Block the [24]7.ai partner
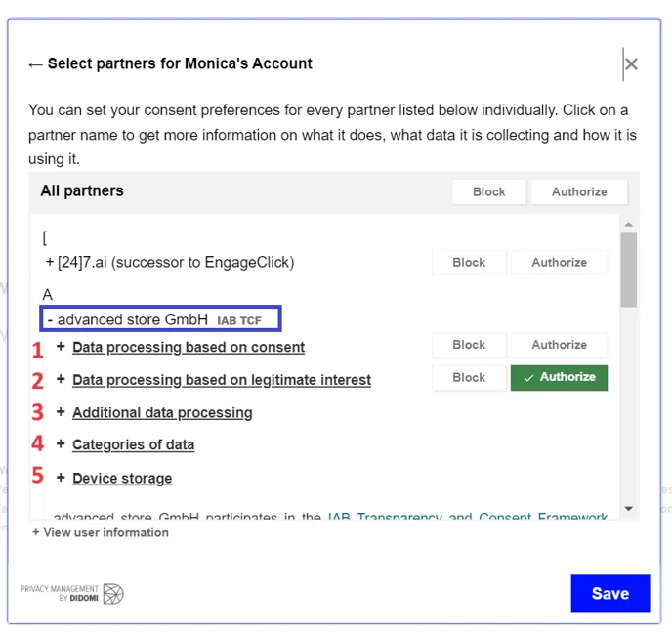 tap(469, 262)
